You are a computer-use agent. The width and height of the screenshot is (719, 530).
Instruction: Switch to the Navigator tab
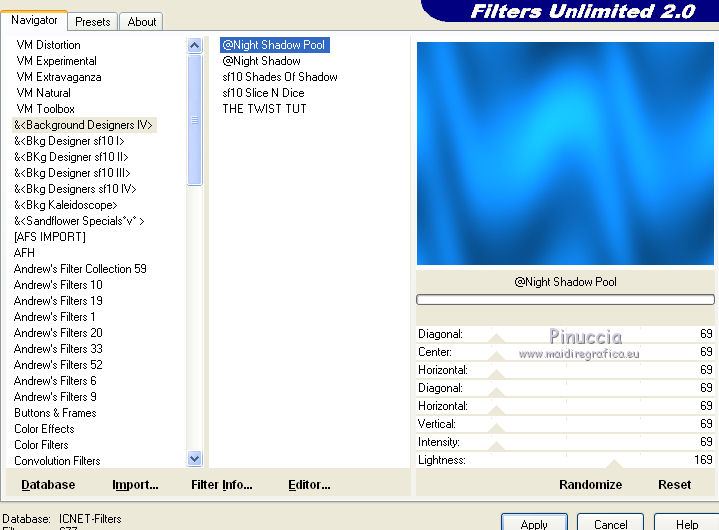pos(34,20)
